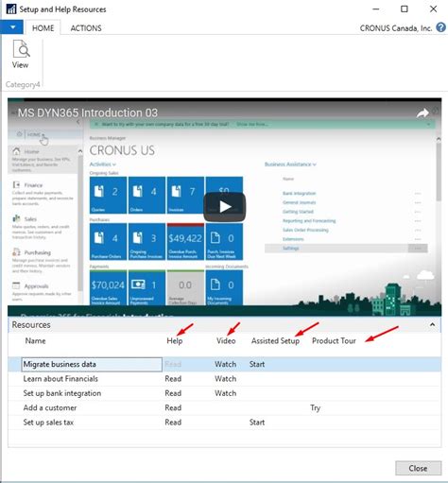Click the Assisted Setup column header

point(275,340)
